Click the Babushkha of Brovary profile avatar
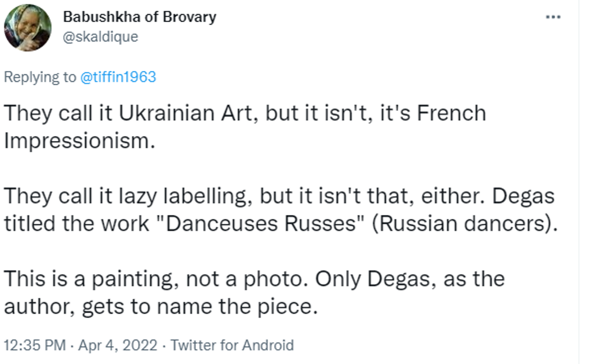600x364 pixels. (x=27, y=27)
